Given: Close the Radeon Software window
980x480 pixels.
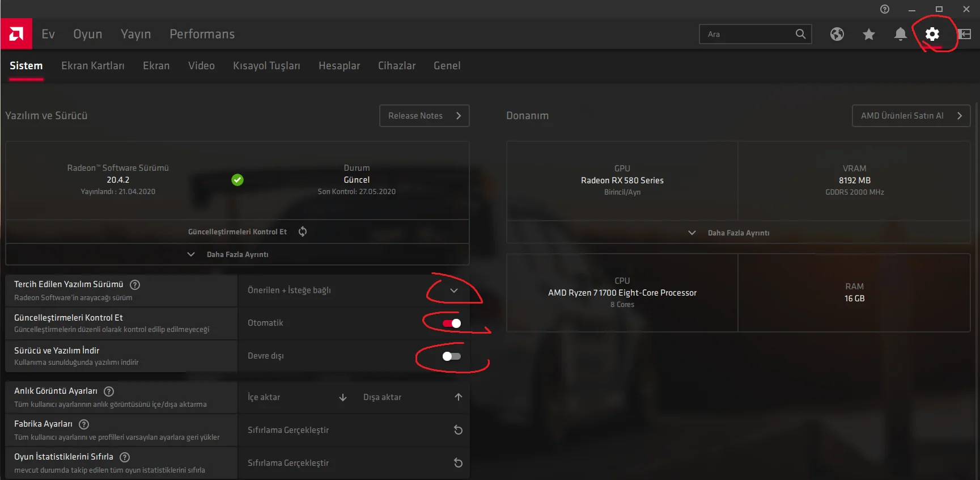Looking at the screenshot, I should click(x=966, y=9).
